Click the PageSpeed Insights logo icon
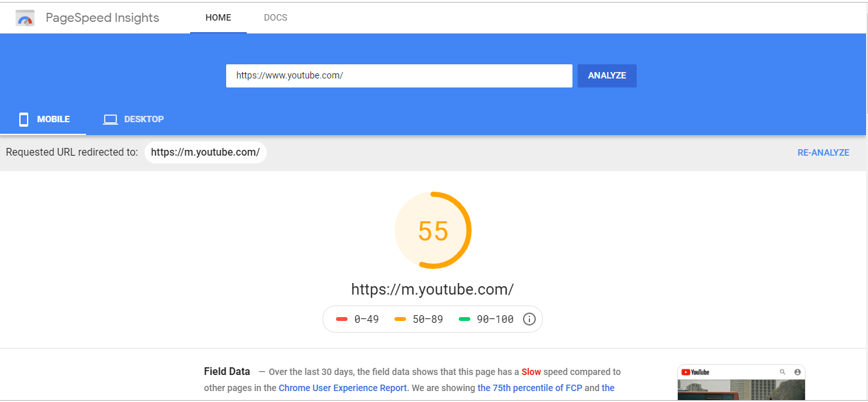The image size is (868, 402). 25,18
